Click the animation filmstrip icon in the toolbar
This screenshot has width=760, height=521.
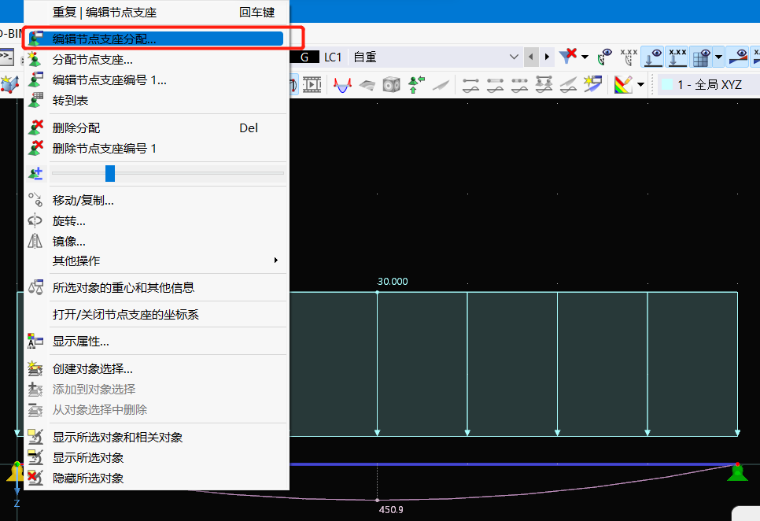click(313, 85)
